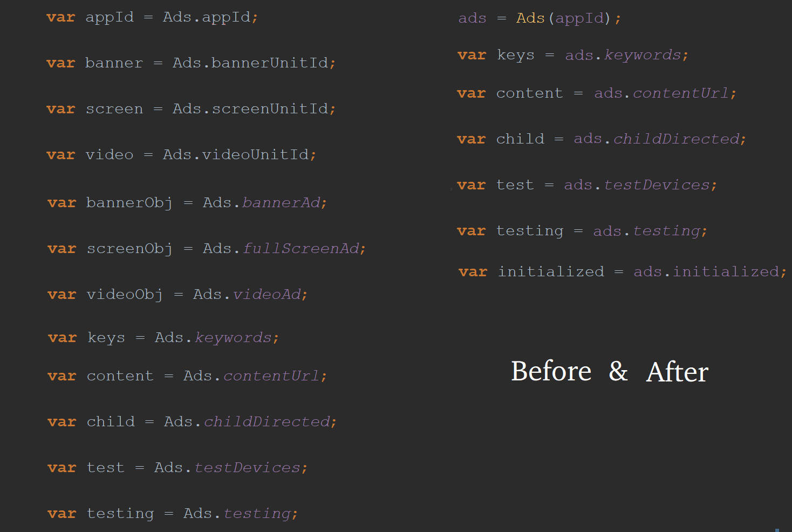This screenshot has width=792, height=532.
Task: Click keywords in the left column
Action: 233,338
